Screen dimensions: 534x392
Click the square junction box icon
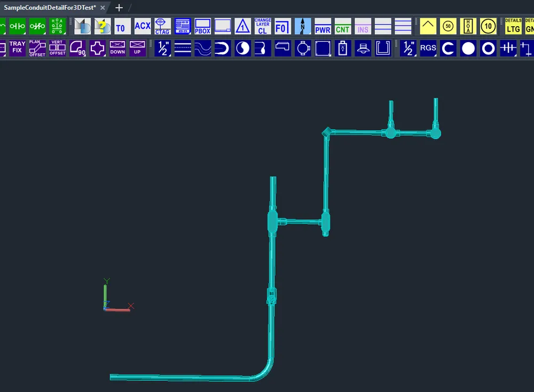pyautogui.click(x=323, y=48)
